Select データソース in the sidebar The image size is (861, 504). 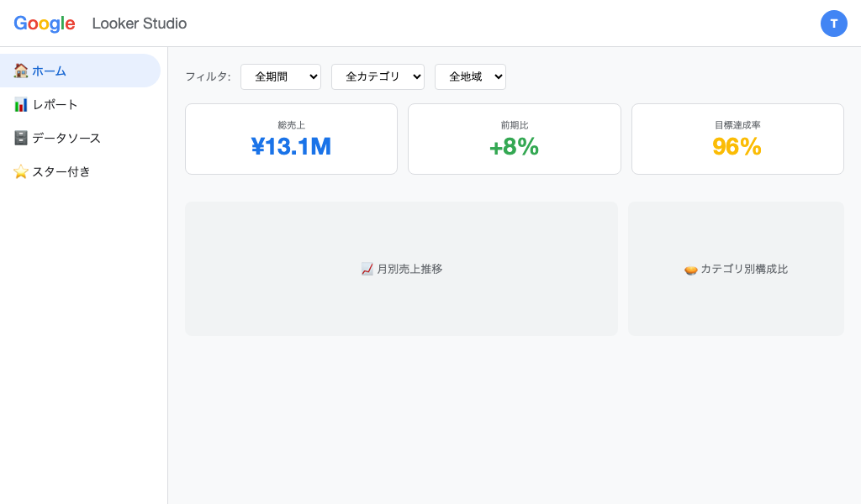(66, 139)
